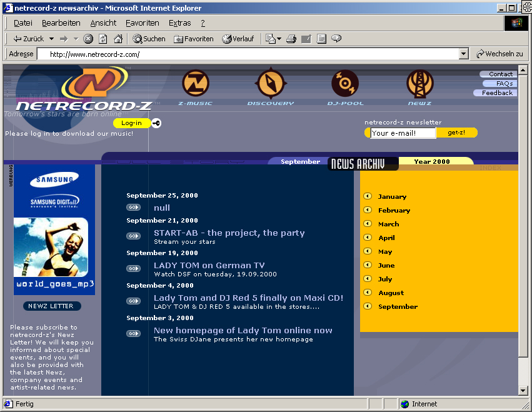Click the address bar URL field

pos(248,54)
